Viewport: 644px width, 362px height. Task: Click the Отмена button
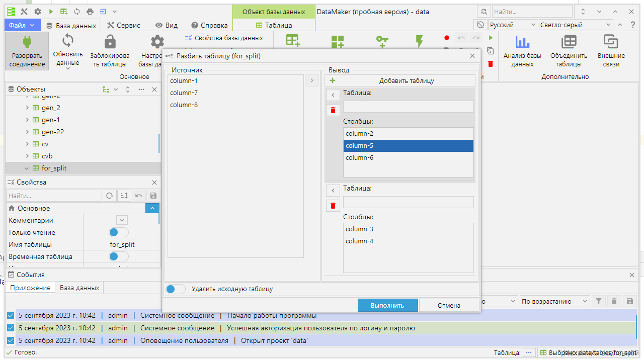449,305
